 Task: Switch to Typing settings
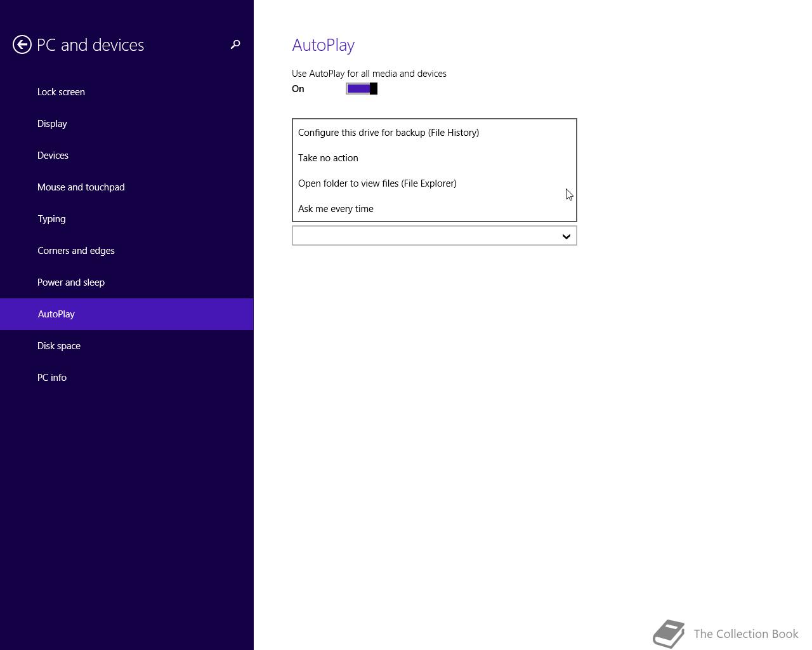(x=127, y=219)
